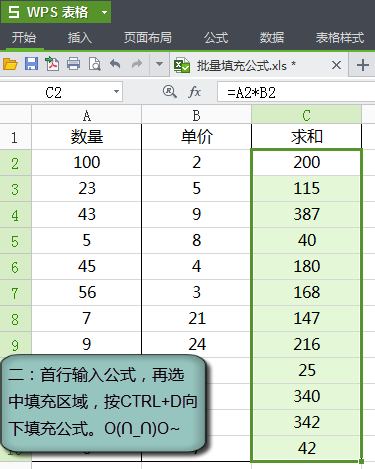Image resolution: width=375 pixels, height=469 pixels.
Task: Select column C header
Action: pos(306,115)
